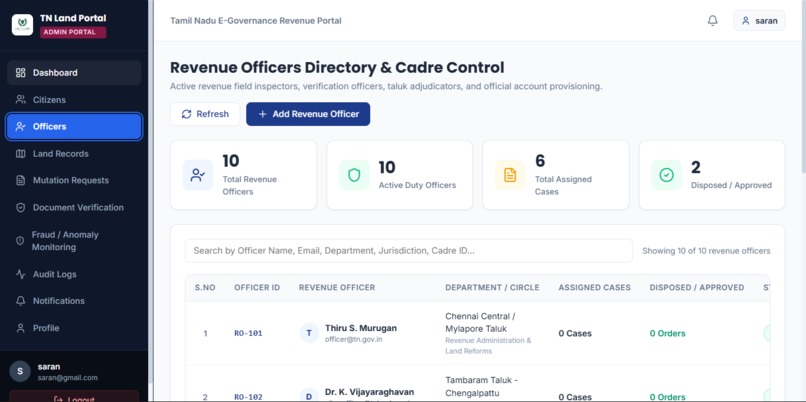The width and height of the screenshot is (806, 402).
Task: View the Audit Logs page
Action: 74,274
